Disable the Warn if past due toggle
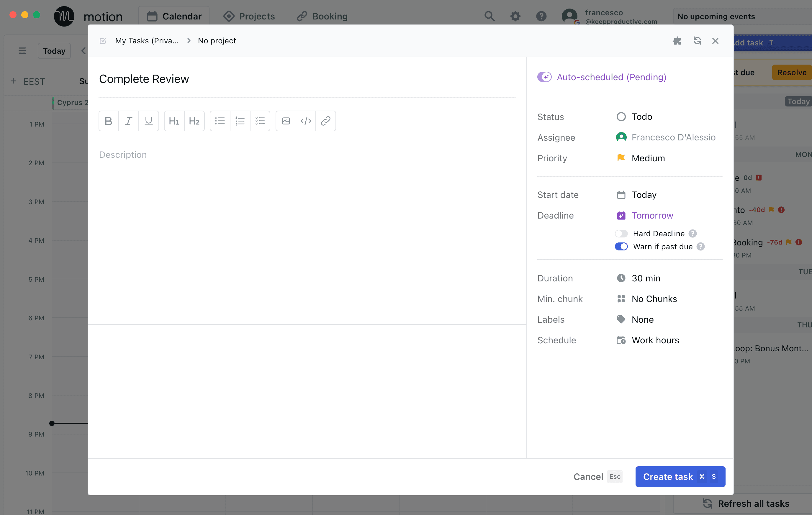Image resolution: width=812 pixels, height=515 pixels. point(621,246)
